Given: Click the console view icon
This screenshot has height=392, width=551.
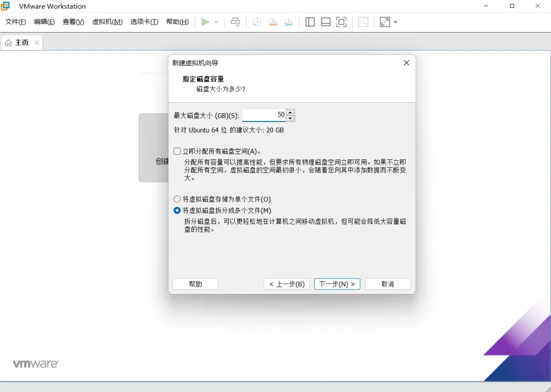Looking at the screenshot, I should click(363, 22).
